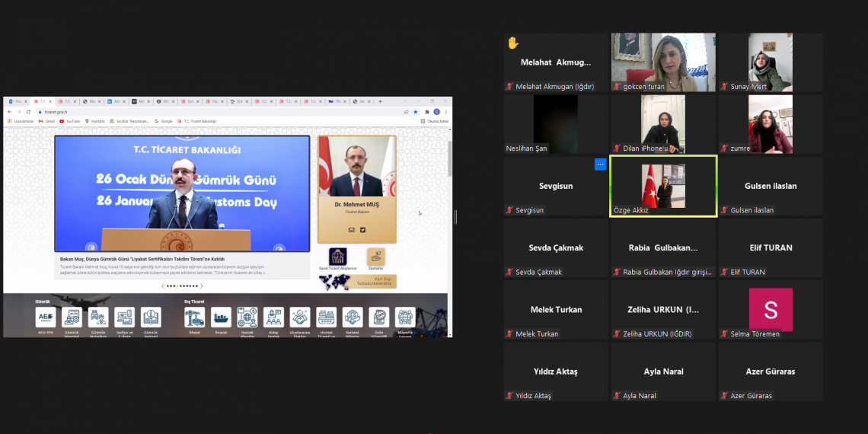Open the YouTube bookmark in bookmarks bar

point(70,121)
